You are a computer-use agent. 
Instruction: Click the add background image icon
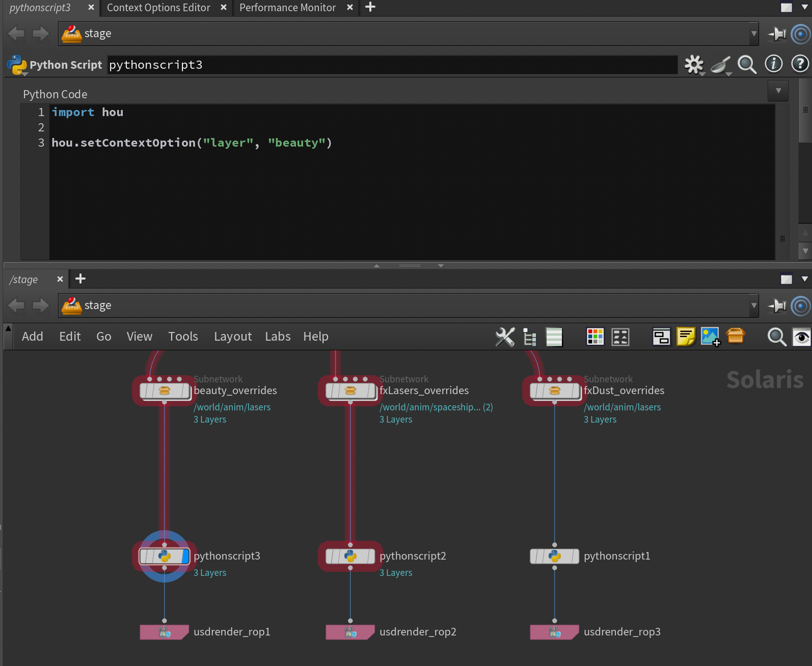click(710, 337)
